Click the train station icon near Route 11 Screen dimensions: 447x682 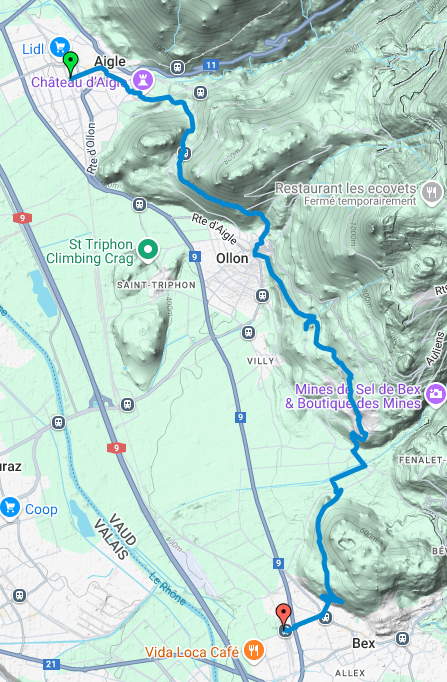coord(177,67)
